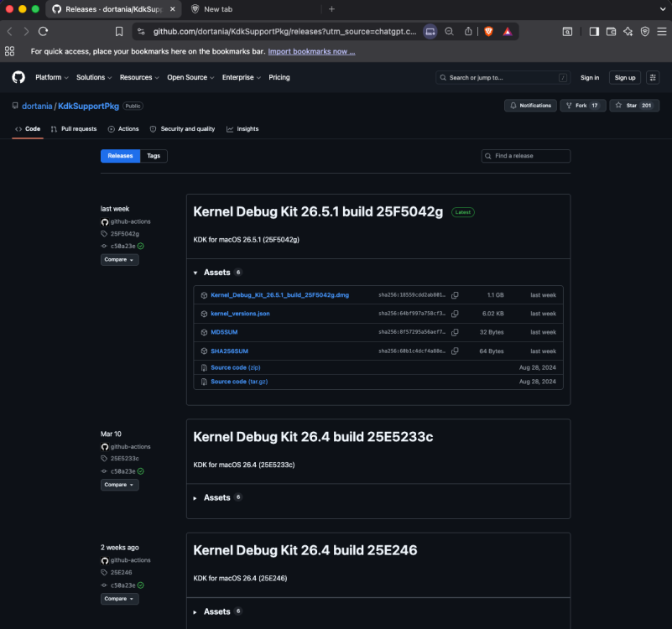Open the Brave VPN shield icon
Viewport: 672px width, 629px height.
(645, 31)
